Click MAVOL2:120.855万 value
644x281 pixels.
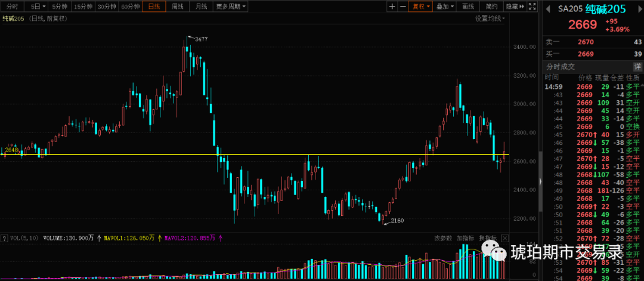(x=190, y=238)
